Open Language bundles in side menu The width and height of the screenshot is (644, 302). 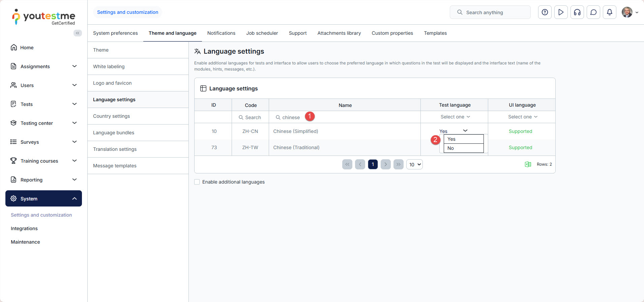point(114,133)
